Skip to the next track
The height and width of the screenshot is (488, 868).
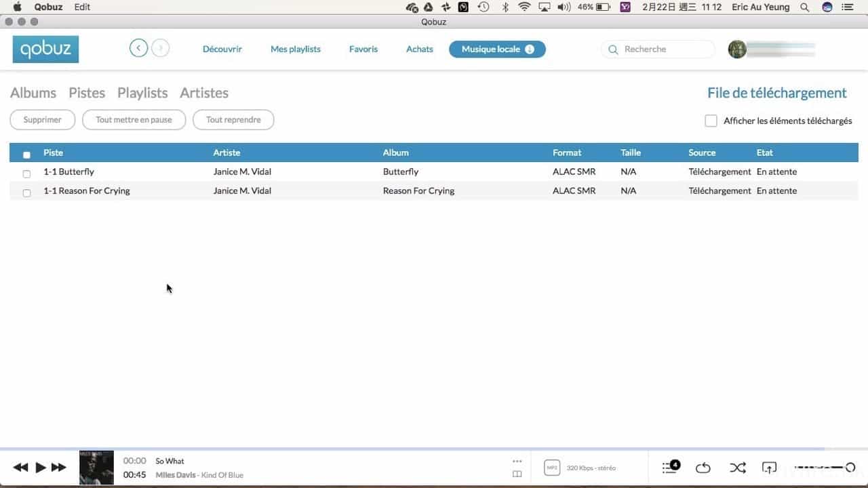pyautogui.click(x=59, y=467)
